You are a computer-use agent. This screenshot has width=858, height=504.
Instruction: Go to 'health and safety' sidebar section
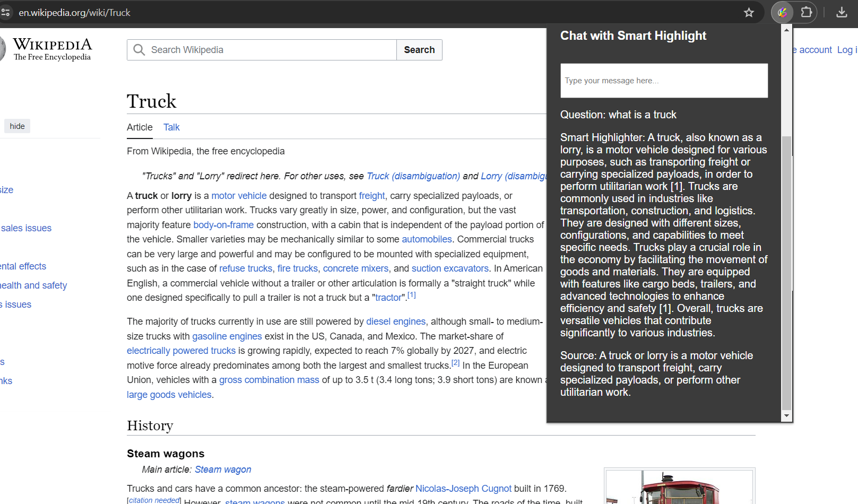(33, 285)
